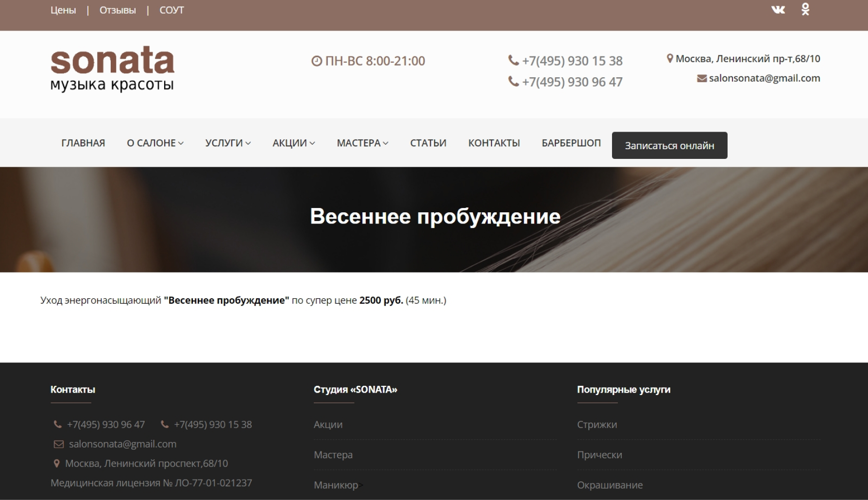Open the VK social network icon

coord(778,10)
